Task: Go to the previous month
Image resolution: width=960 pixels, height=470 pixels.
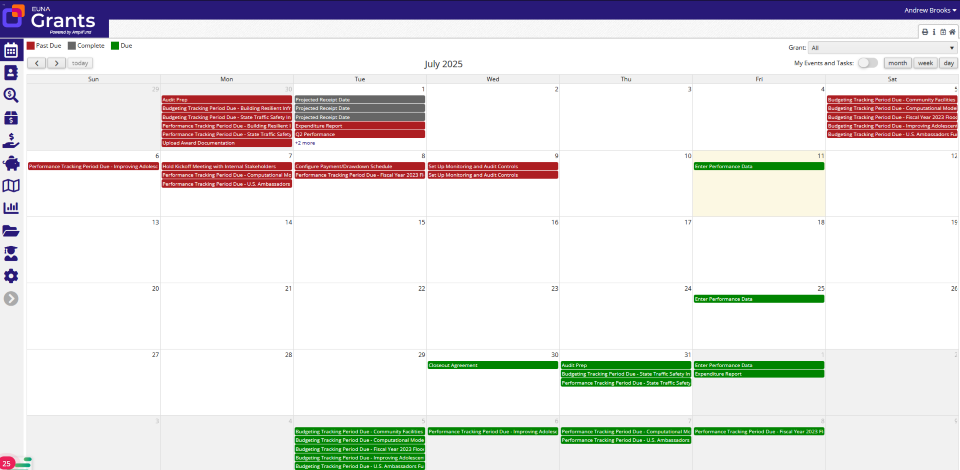Action: (36, 63)
